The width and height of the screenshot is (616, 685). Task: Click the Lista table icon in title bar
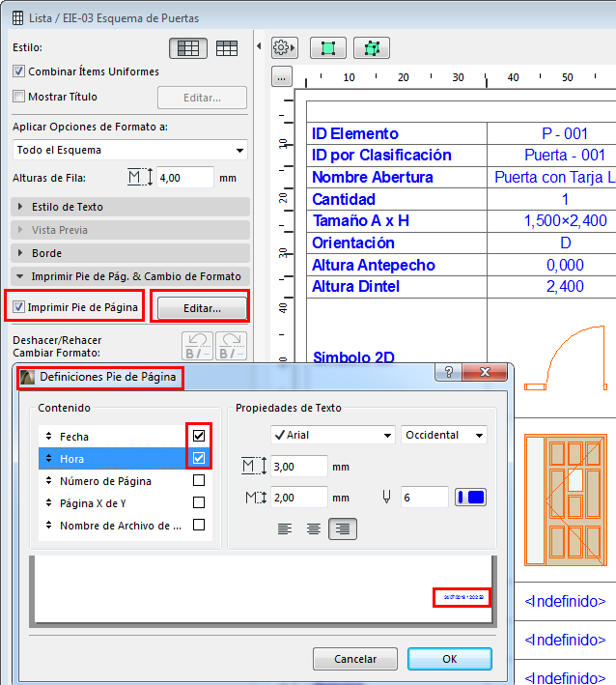18,18
